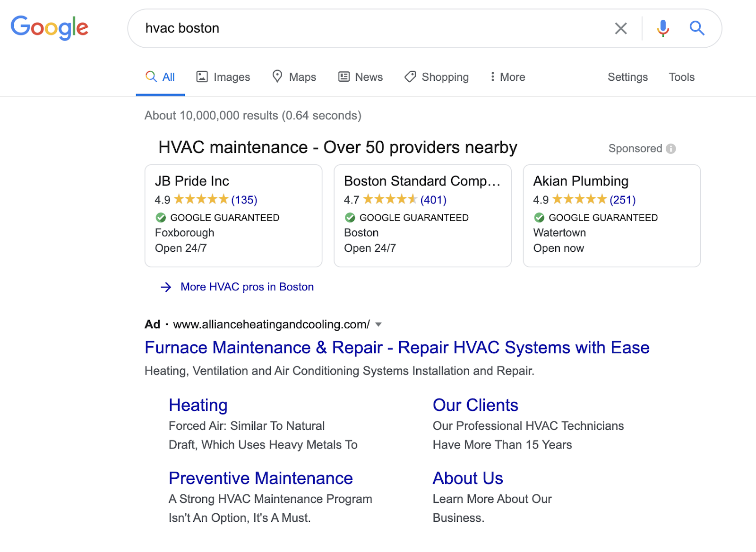Click the JB Pride Inc star rating

click(201, 199)
